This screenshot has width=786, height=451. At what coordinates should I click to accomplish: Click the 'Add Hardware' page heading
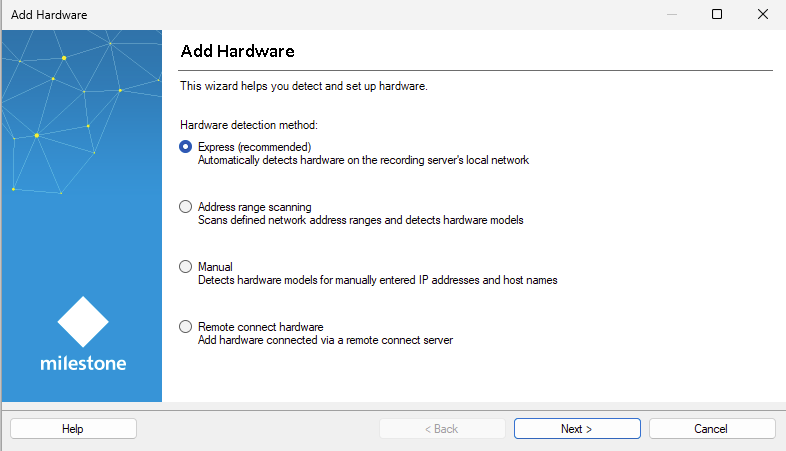(238, 51)
